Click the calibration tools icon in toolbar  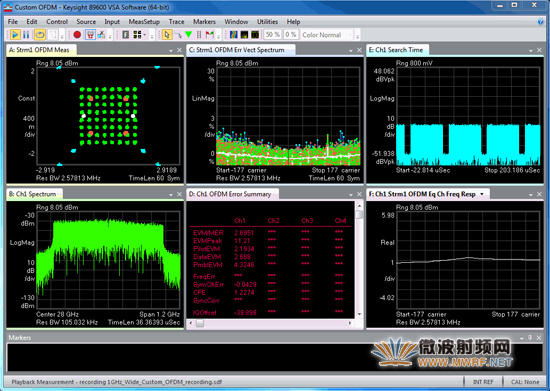(101, 35)
